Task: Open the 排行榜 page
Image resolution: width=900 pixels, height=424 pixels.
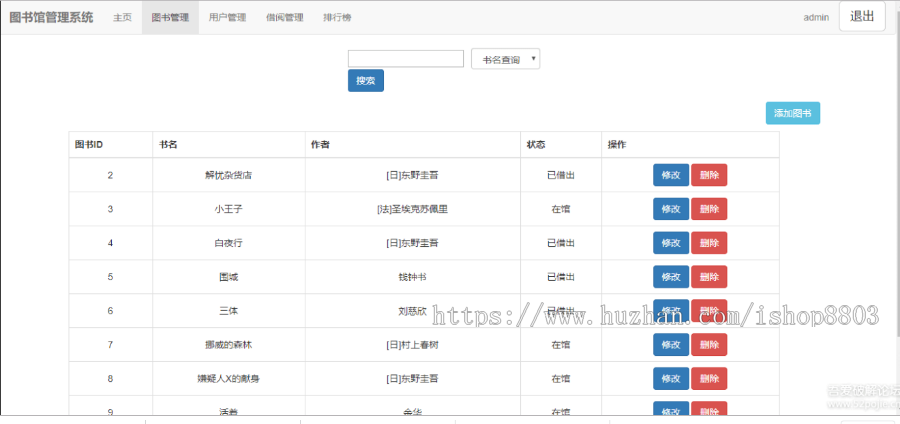Action: pos(338,17)
